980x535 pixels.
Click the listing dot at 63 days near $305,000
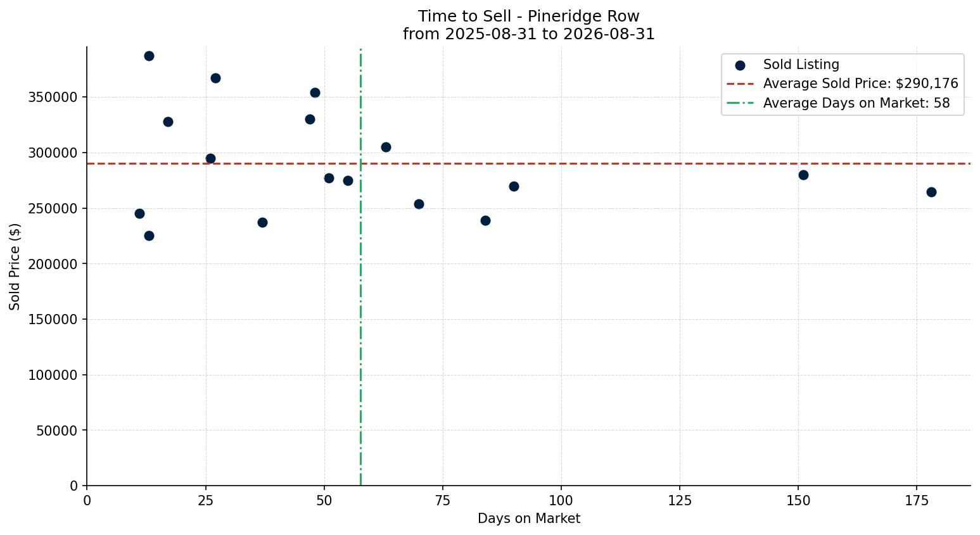pos(386,147)
